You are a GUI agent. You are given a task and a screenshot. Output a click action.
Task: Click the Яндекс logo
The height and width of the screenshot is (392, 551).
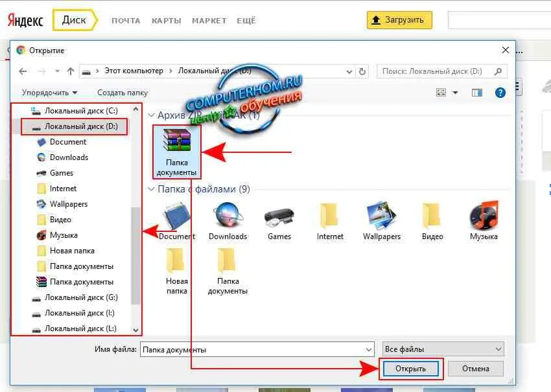25,20
